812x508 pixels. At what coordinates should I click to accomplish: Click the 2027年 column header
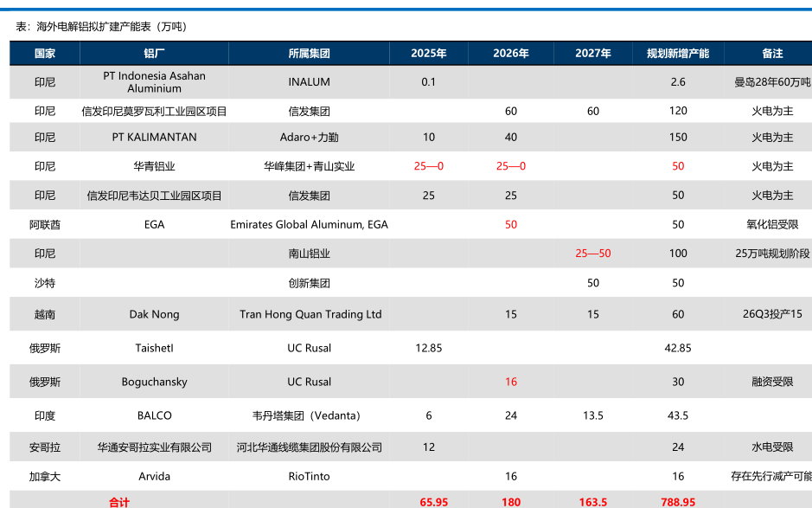point(593,54)
